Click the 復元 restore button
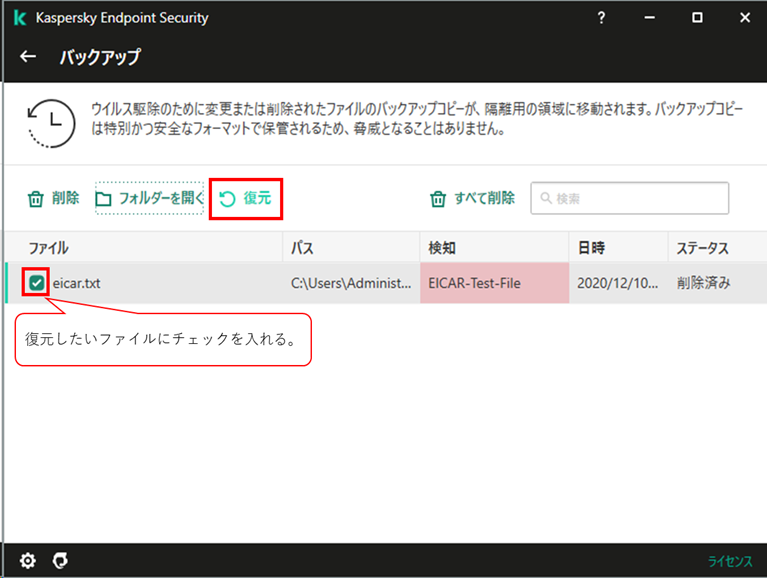The width and height of the screenshot is (767, 578). (x=246, y=199)
